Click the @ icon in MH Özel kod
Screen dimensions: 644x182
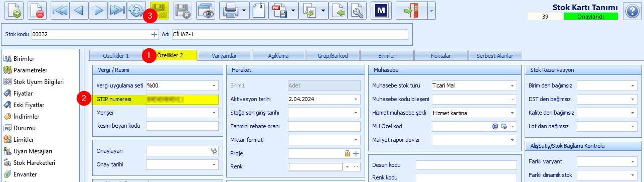495,126
